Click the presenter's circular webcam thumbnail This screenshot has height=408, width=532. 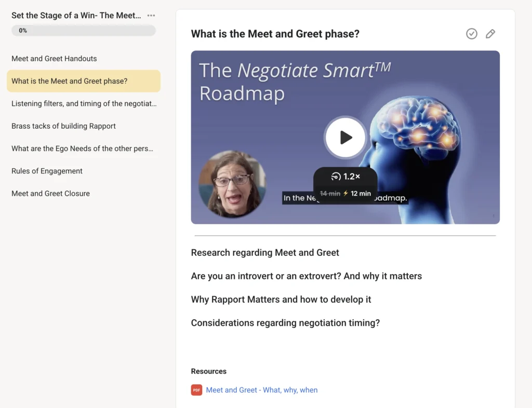[x=232, y=184]
